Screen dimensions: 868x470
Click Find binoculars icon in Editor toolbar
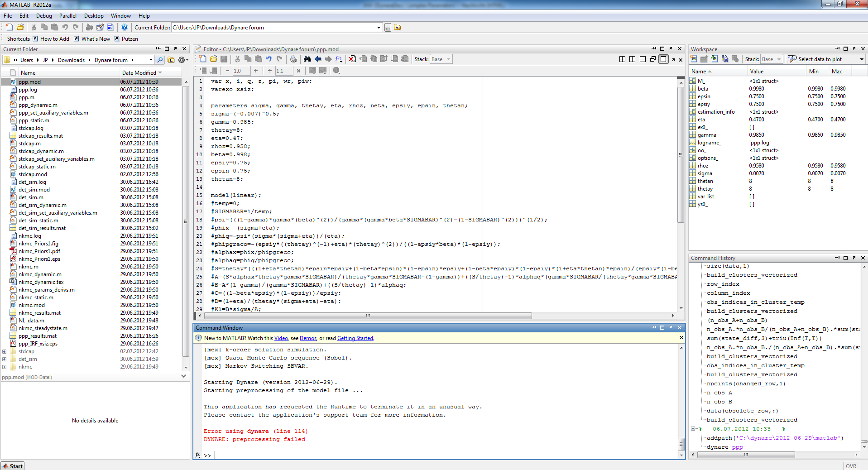[307, 59]
